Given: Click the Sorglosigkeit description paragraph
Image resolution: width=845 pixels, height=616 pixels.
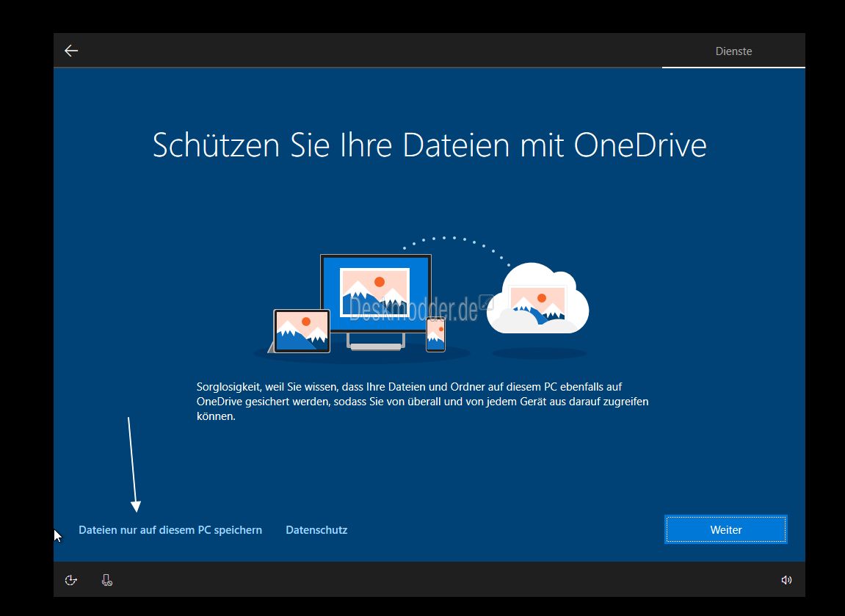Looking at the screenshot, I should point(422,401).
